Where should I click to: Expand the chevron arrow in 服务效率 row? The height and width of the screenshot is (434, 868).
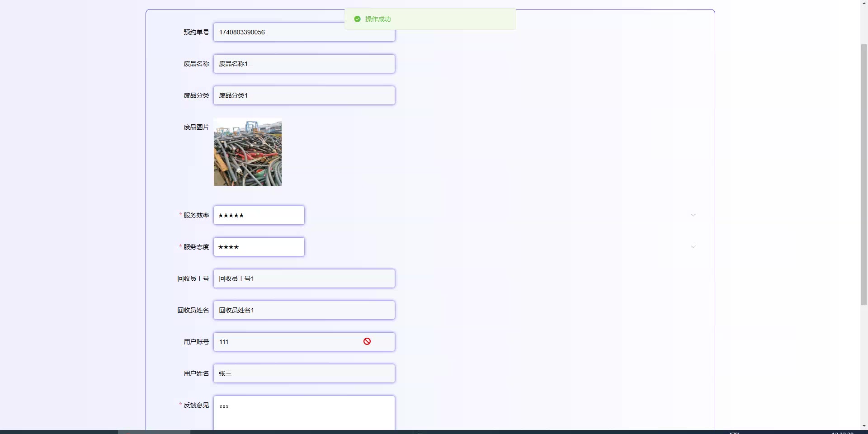click(x=693, y=215)
